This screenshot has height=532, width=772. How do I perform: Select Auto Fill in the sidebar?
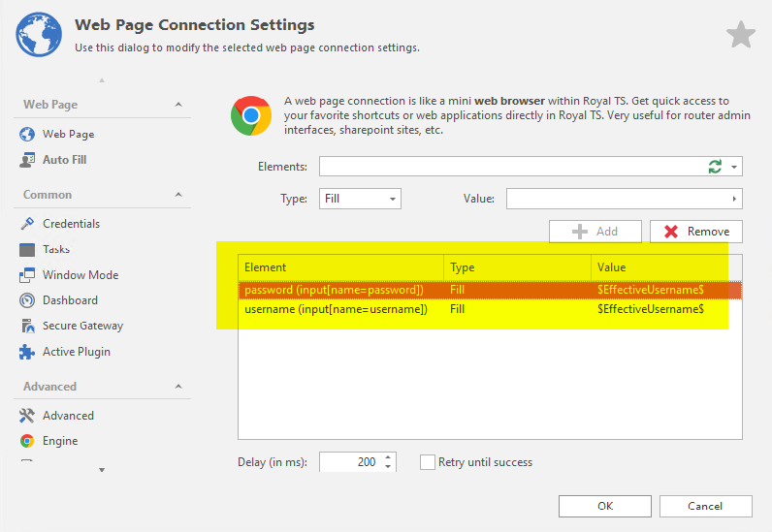(64, 160)
